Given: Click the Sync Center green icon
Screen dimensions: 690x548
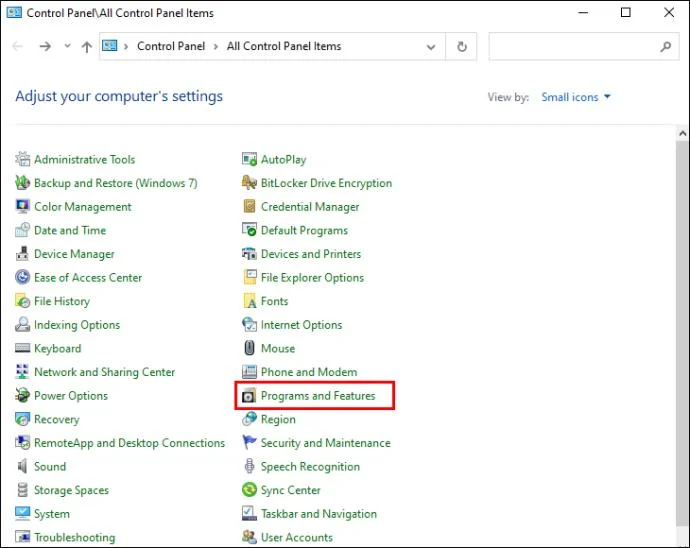Looking at the screenshot, I should click(250, 490).
